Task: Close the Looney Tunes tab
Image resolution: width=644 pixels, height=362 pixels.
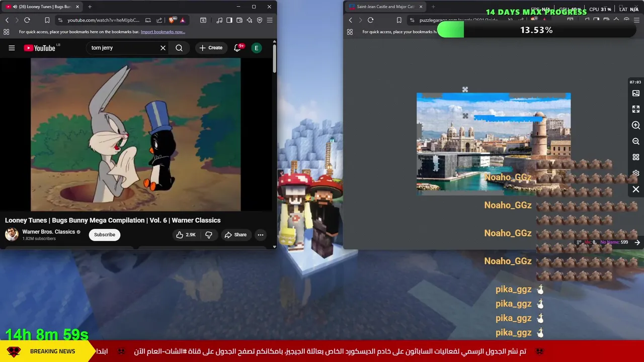Action: [77, 7]
